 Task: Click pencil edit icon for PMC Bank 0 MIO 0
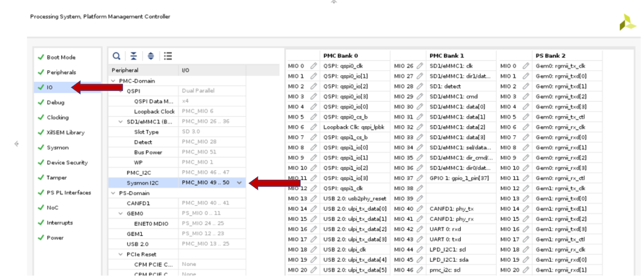[313, 66]
